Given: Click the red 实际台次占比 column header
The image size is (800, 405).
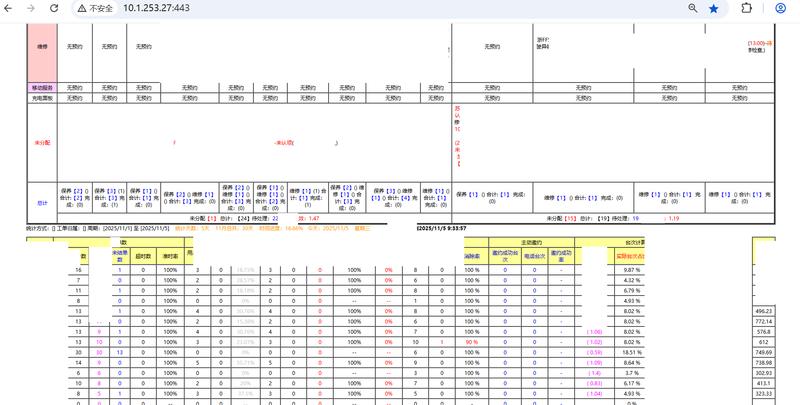Looking at the screenshot, I should pyautogui.click(x=630, y=257).
